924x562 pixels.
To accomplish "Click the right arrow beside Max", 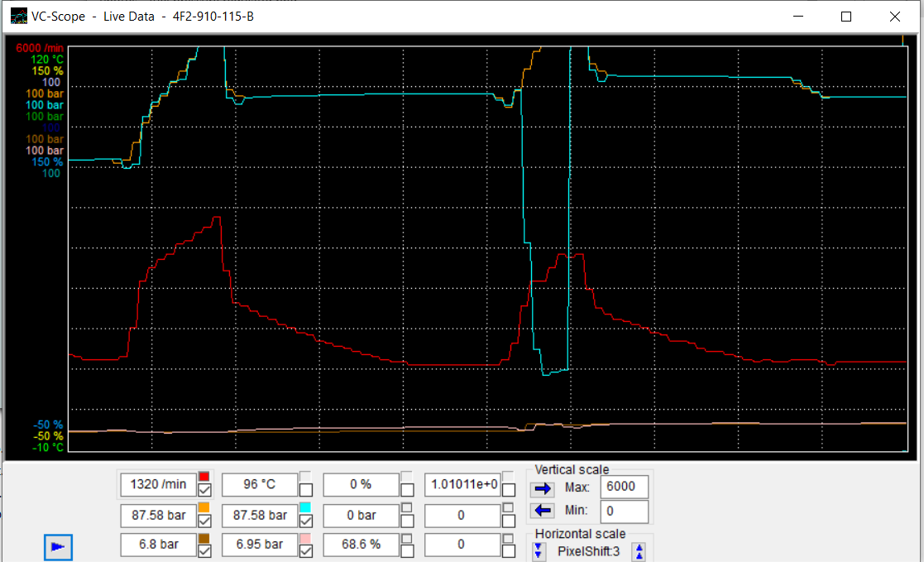I will click(x=543, y=488).
